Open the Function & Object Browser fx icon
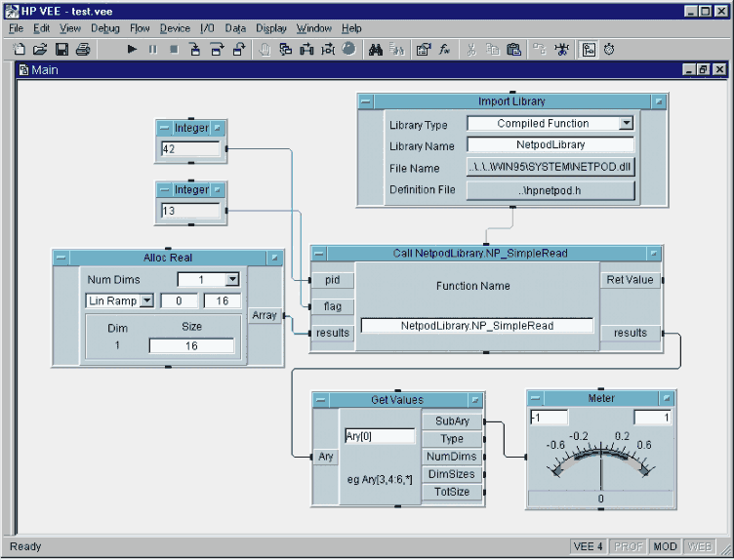This screenshot has width=734, height=560. tap(444, 49)
